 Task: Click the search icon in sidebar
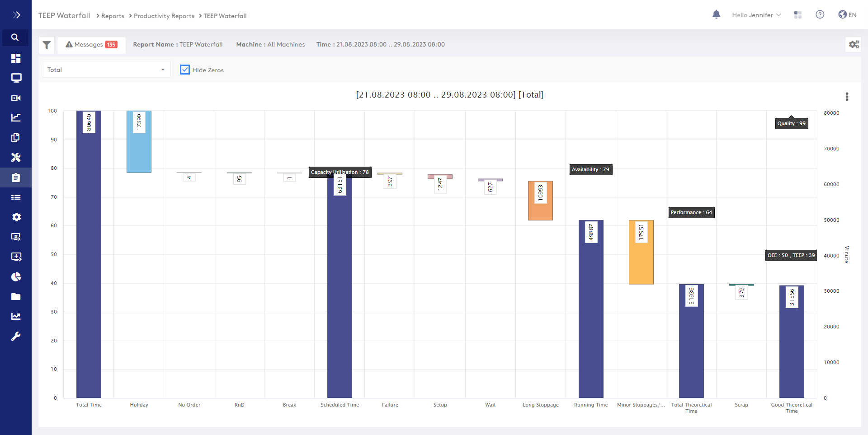tap(15, 37)
